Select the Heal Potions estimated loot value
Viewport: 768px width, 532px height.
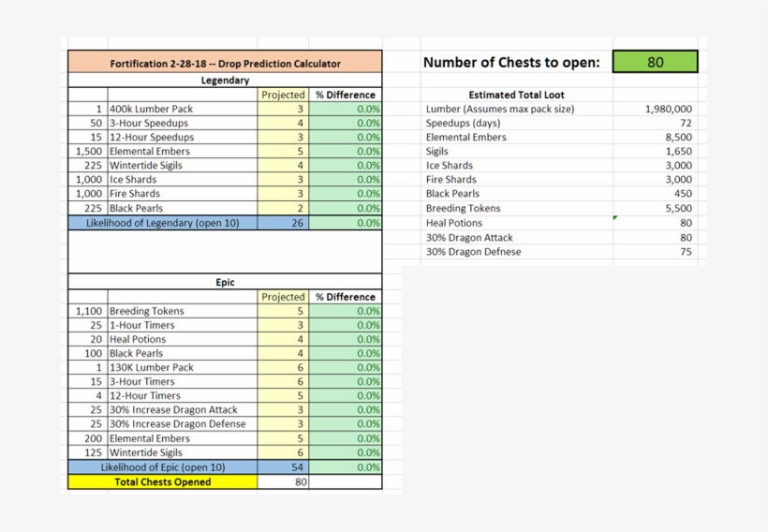tap(656, 223)
